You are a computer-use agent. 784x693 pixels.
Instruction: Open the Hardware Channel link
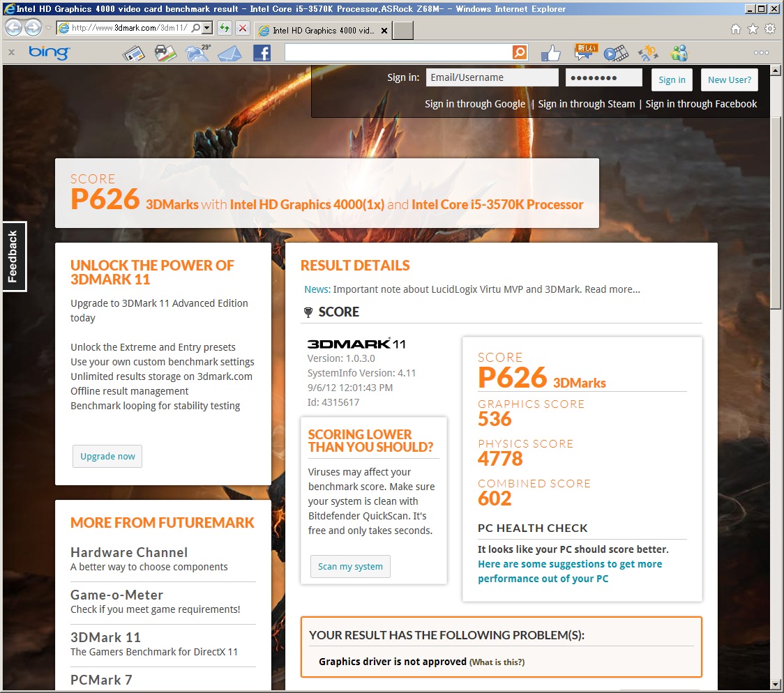pos(129,553)
